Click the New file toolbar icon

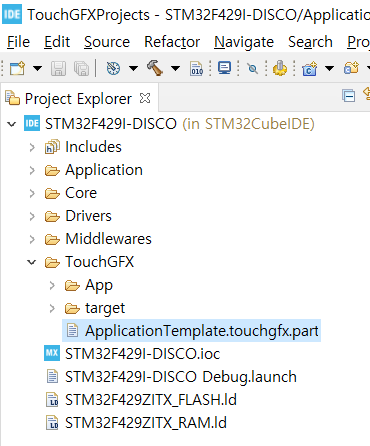tap(17, 68)
